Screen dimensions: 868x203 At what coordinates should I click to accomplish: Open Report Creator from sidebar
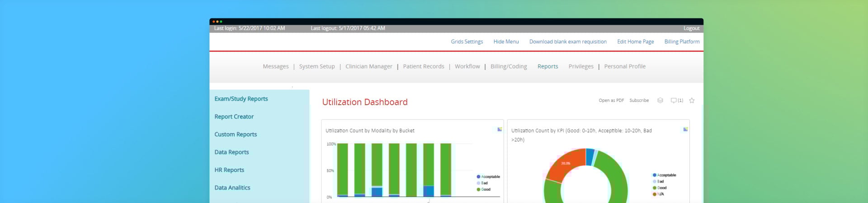click(234, 116)
